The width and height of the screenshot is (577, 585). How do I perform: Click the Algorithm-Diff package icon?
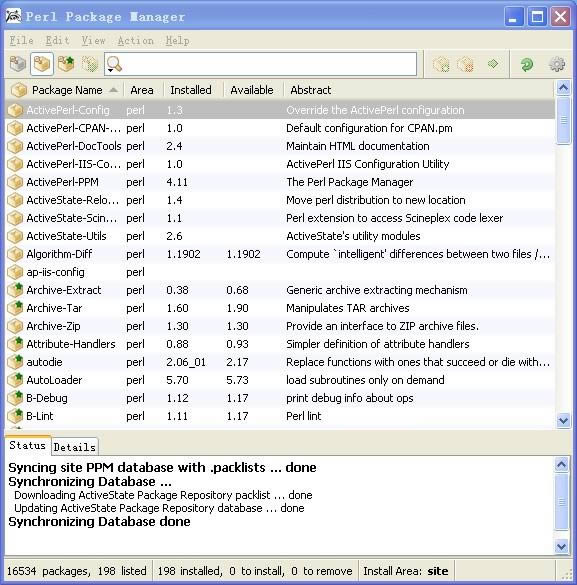15,254
